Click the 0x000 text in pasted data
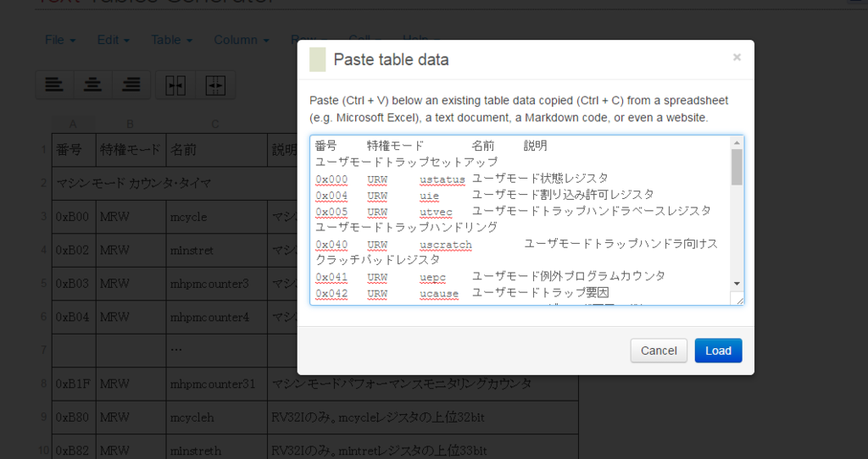Viewport: 868px width, 459px height. point(331,180)
